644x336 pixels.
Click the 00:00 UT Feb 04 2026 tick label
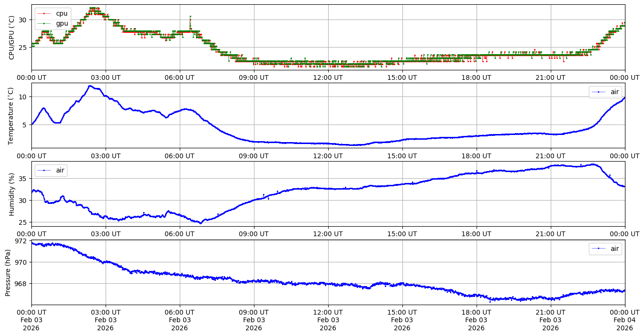[624, 320]
